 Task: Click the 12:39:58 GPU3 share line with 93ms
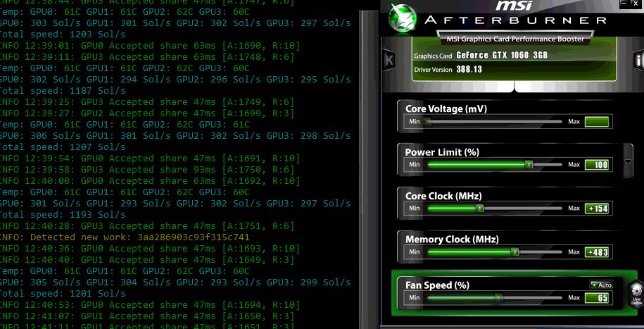[x=147, y=170]
